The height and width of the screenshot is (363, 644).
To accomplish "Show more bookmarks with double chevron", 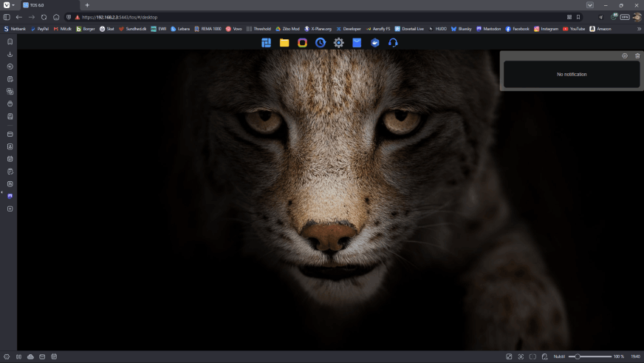I will coord(639,29).
